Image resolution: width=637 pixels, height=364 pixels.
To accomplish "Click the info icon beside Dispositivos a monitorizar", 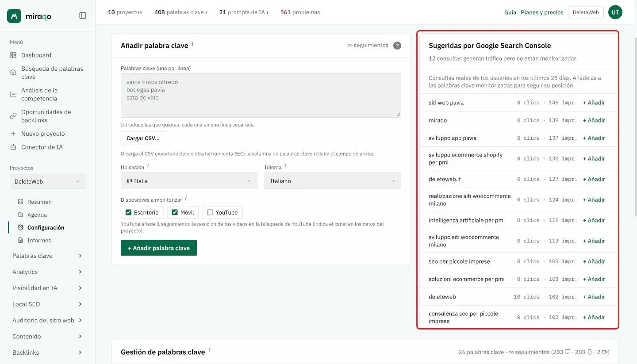I will 186,198.
